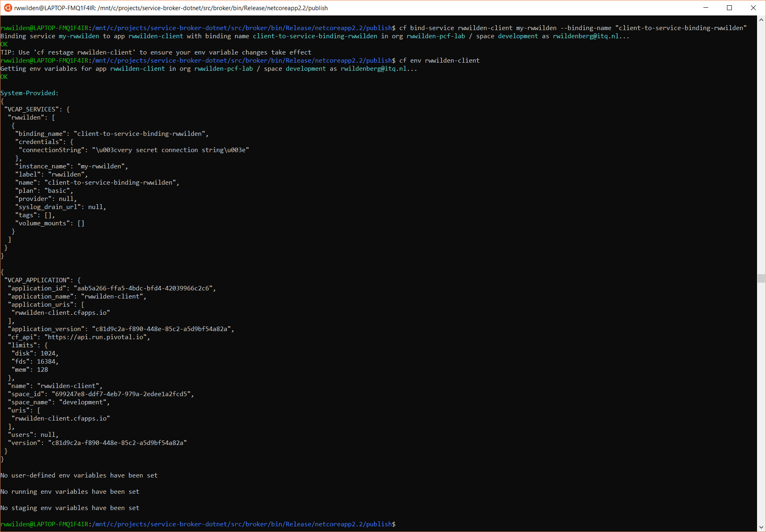This screenshot has height=532, width=766.
Task: Click the scrollbar down arrow
Action: click(x=762, y=528)
